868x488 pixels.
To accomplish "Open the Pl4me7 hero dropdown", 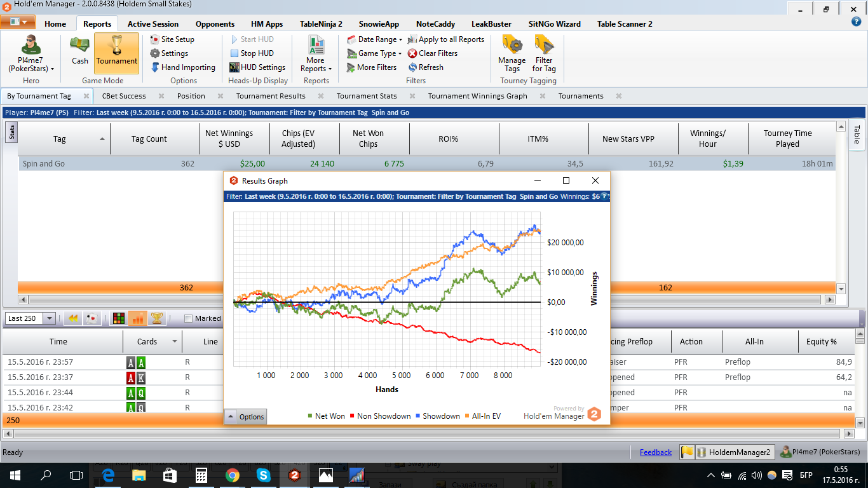I will coord(31,53).
